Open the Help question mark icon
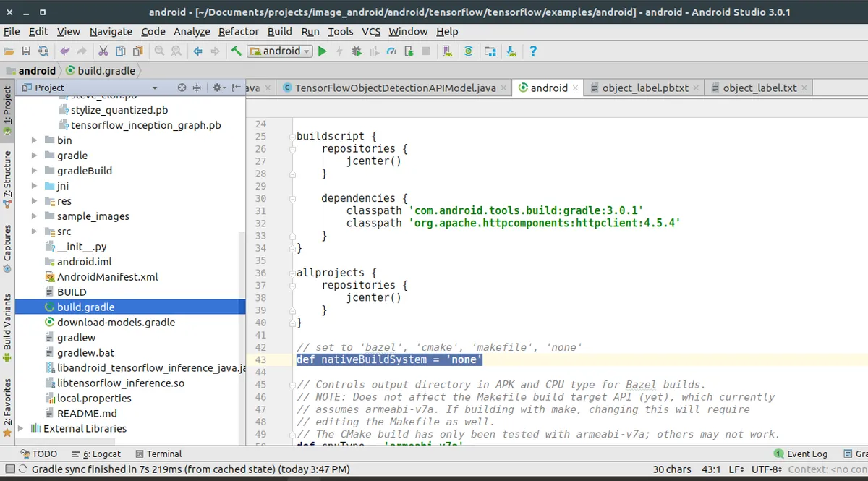This screenshot has height=481, width=868. pos(533,51)
